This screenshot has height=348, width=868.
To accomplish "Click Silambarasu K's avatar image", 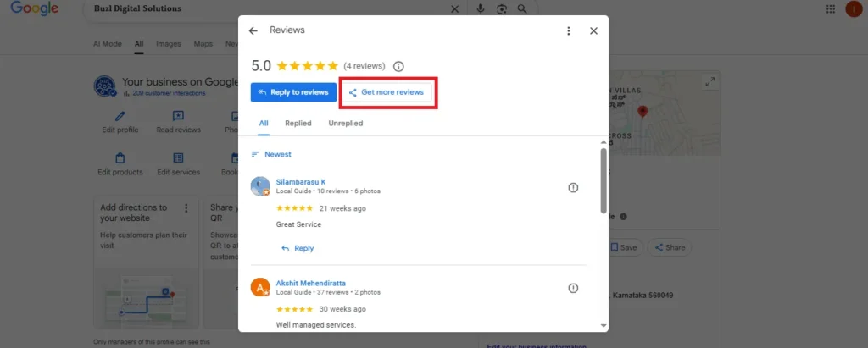I will coord(260,186).
